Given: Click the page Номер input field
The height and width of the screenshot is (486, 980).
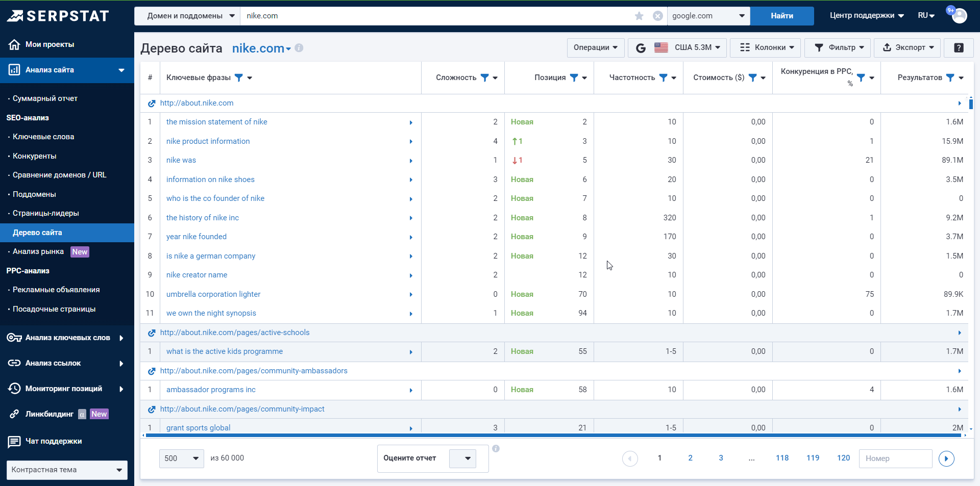Looking at the screenshot, I should (895, 458).
